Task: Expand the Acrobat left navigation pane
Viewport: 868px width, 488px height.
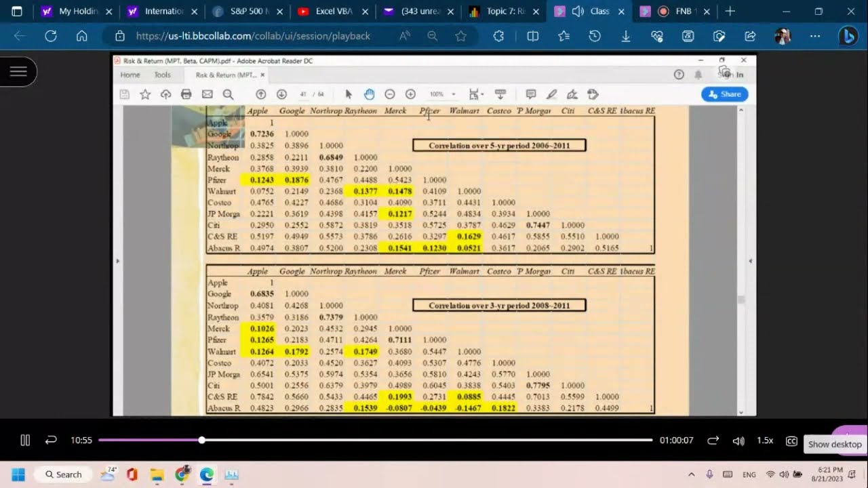Action: [x=117, y=261]
